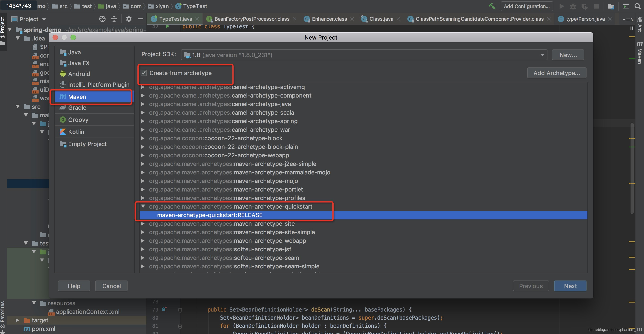
Task: Click the Next button
Action: coord(570,286)
